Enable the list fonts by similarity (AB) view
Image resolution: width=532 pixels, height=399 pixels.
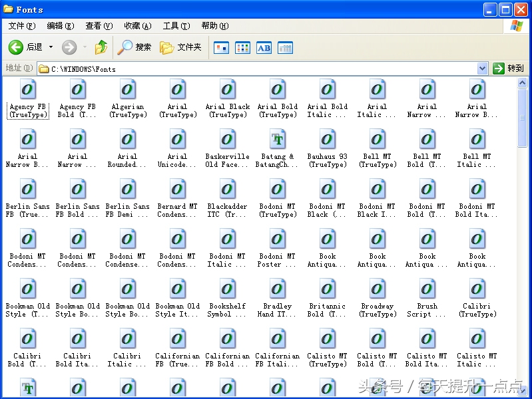pyautogui.click(x=264, y=47)
